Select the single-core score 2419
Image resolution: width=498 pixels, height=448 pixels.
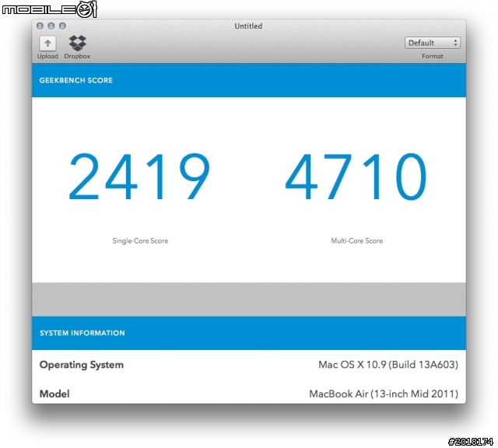[x=139, y=177]
